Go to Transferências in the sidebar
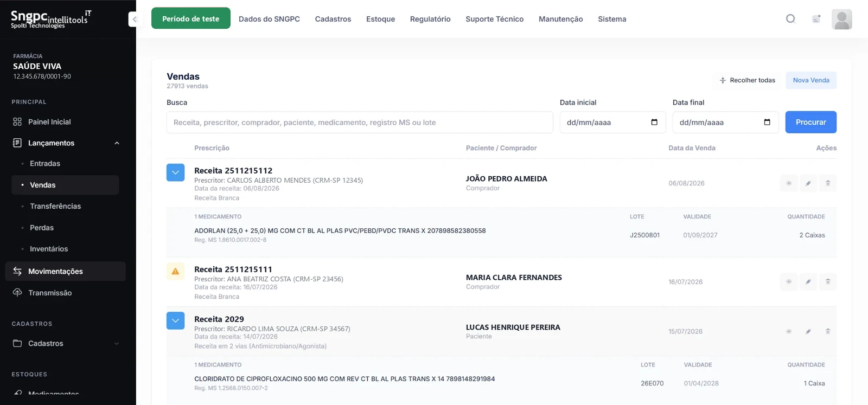This screenshot has width=868, height=405. pos(55,206)
